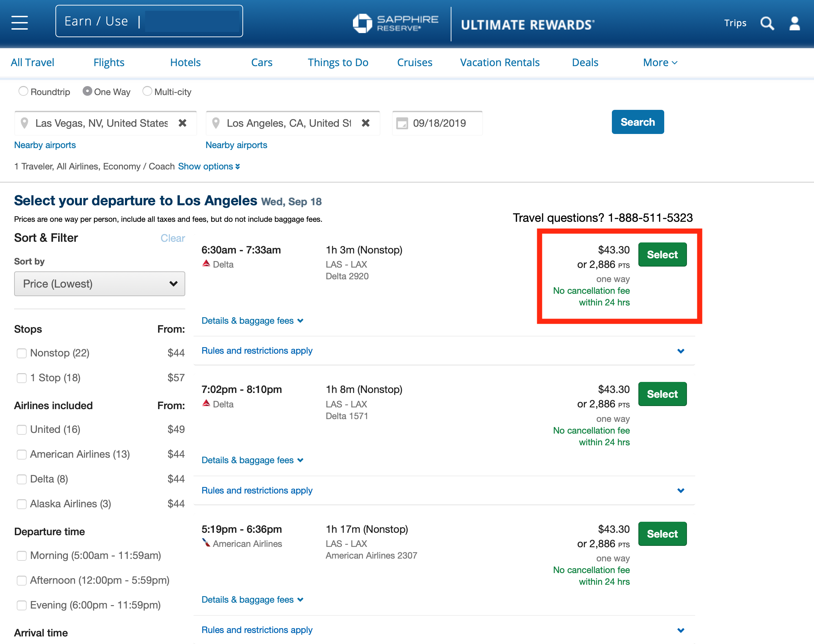Open the Vacation Rentals tab

(x=500, y=63)
